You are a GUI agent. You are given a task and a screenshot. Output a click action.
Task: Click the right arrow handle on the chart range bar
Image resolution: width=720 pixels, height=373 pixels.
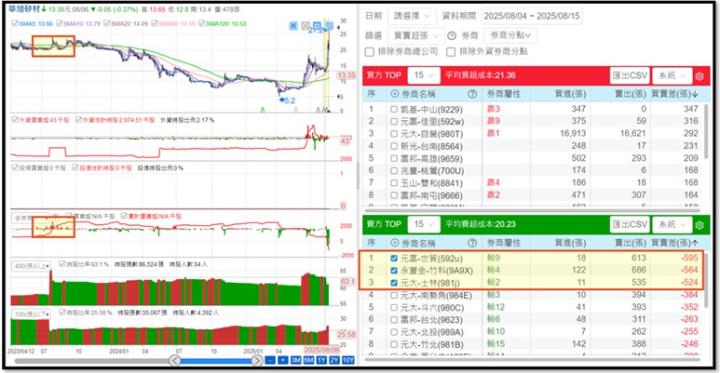coord(256,361)
